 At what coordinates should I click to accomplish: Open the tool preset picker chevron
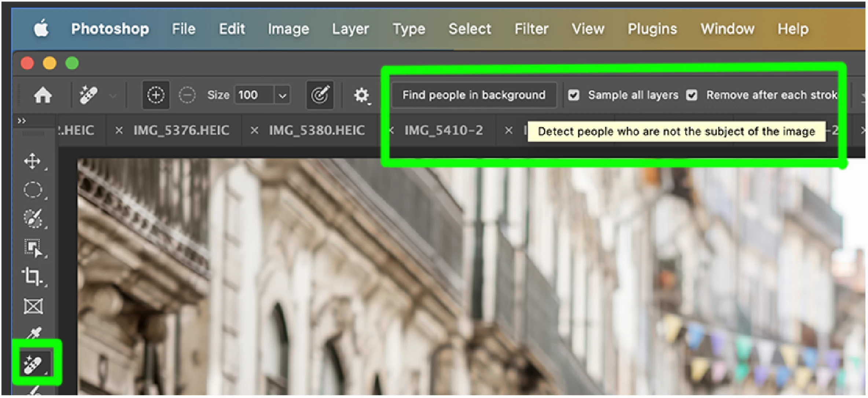[x=113, y=96]
